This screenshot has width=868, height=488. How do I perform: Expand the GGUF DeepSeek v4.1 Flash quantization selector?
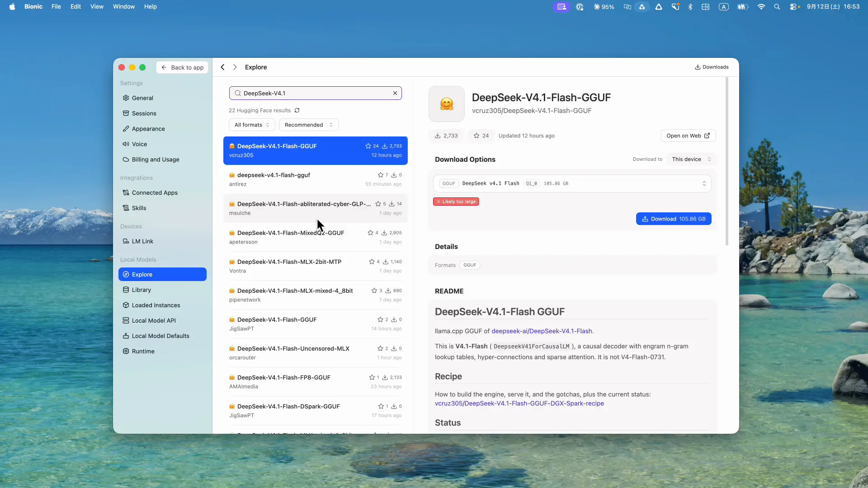572,183
